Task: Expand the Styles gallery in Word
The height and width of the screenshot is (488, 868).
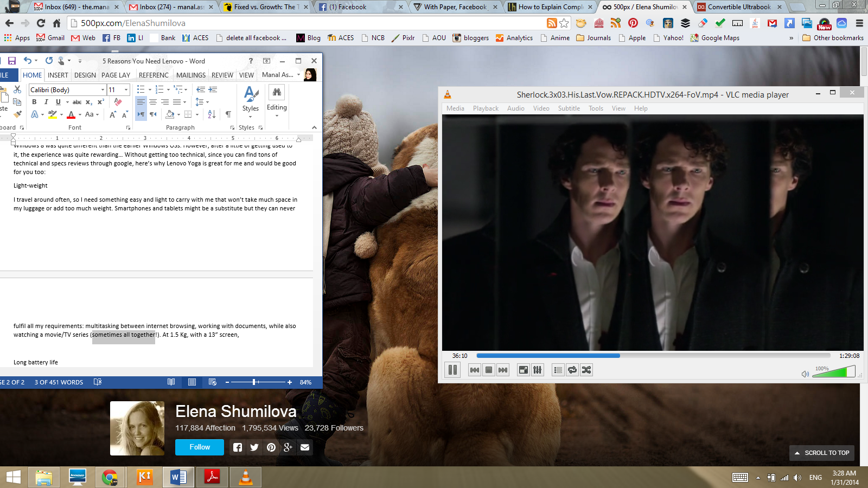Action: pos(251,102)
